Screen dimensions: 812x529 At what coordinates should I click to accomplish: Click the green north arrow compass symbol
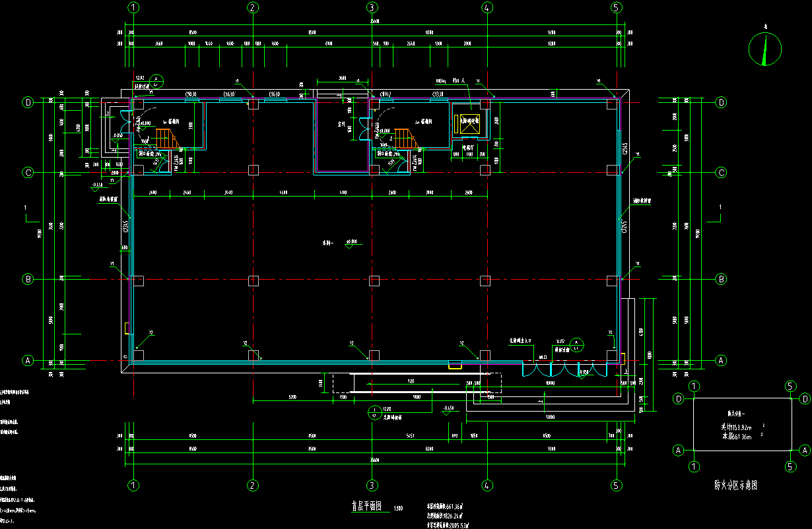click(765, 49)
